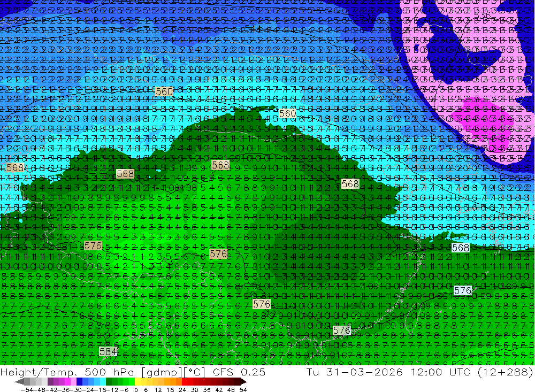This screenshot has height=392, width=535.
Task: Click the 'GFS 0.25' model label
Action: [x=239, y=372]
